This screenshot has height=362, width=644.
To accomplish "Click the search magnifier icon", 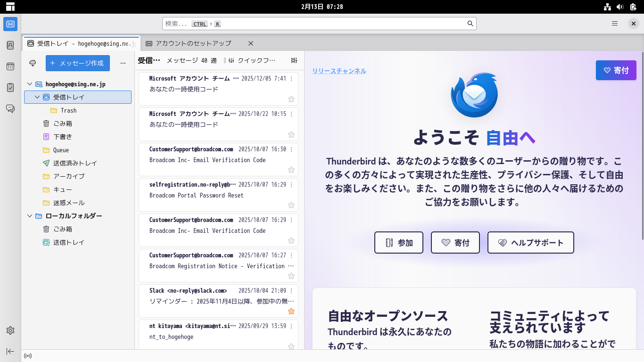I will [470, 24].
